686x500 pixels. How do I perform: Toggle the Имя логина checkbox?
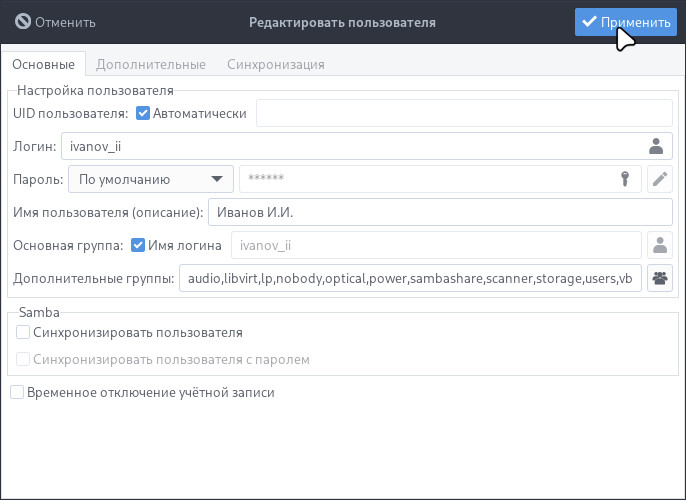tap(138, 245)
